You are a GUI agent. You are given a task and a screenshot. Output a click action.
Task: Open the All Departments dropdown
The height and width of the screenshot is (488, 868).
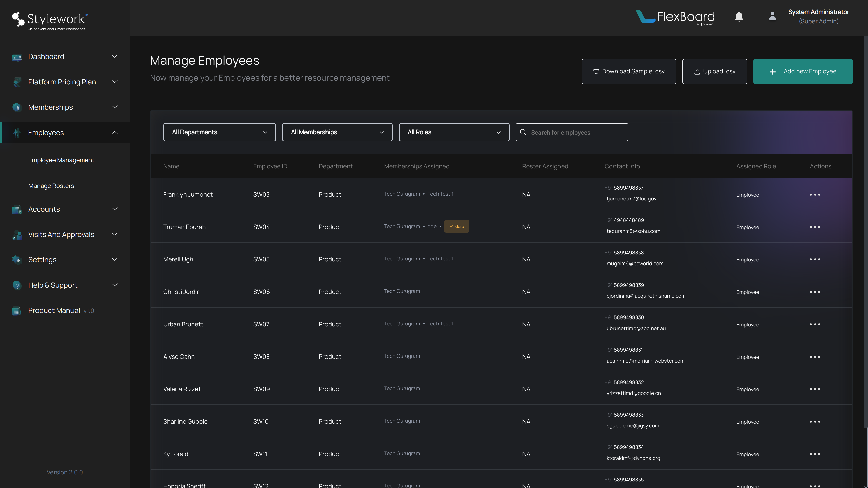tap(219, 132)
